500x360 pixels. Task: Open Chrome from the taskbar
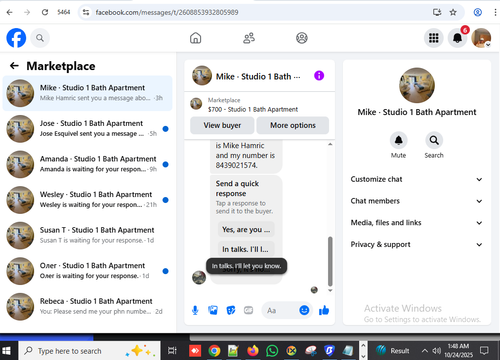214,351
